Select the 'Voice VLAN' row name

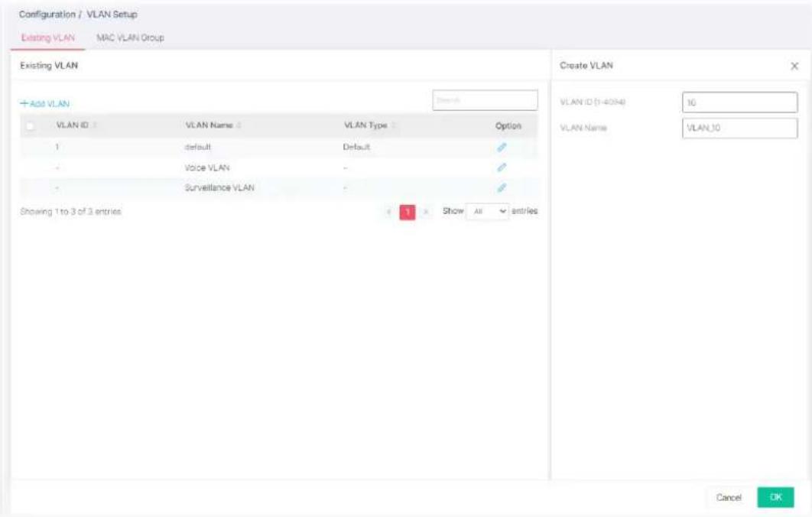click(207, 167)
